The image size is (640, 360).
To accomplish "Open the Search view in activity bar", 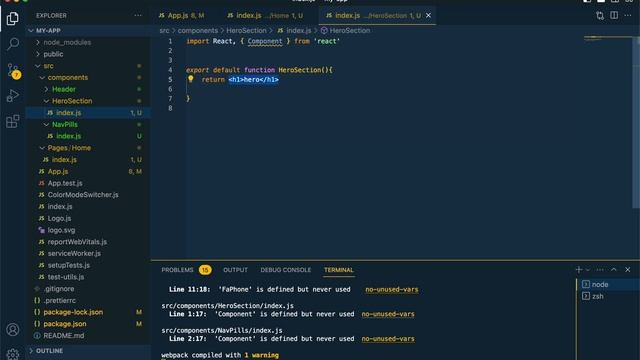I will coord(13,44).
